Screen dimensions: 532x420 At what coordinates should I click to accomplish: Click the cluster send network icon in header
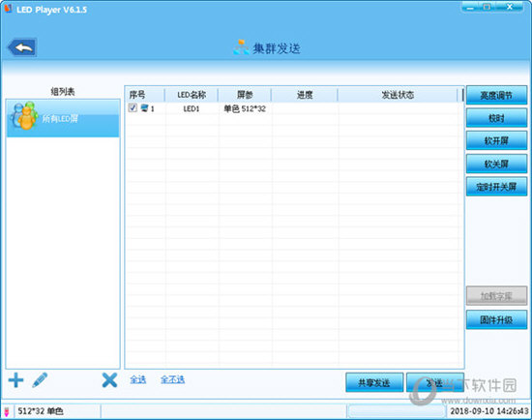click(x=241, y=47)
